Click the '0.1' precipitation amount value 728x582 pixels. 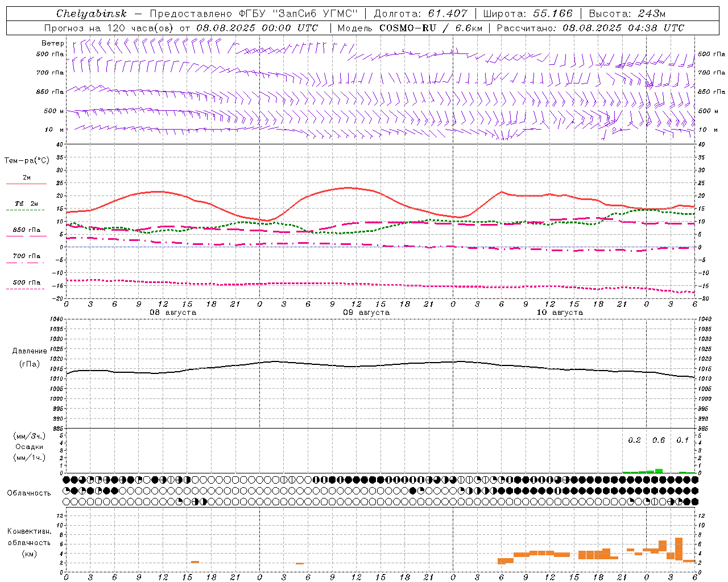(x=682, y=440)
